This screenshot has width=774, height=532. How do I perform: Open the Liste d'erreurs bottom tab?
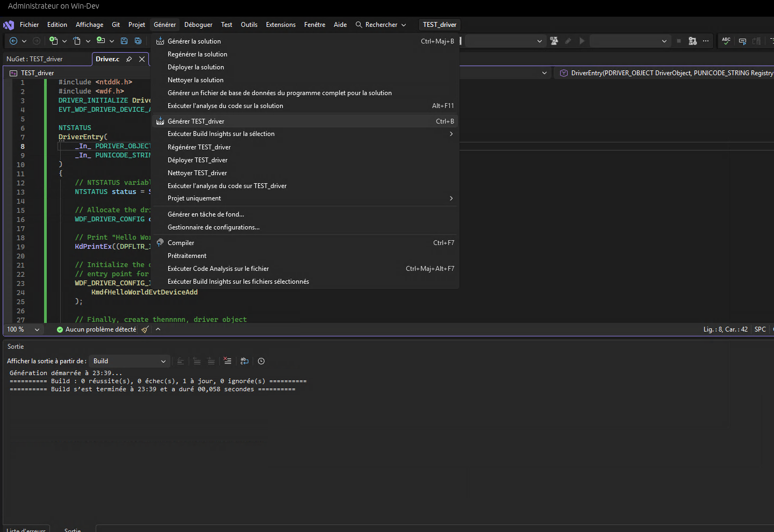coord(26,529)
